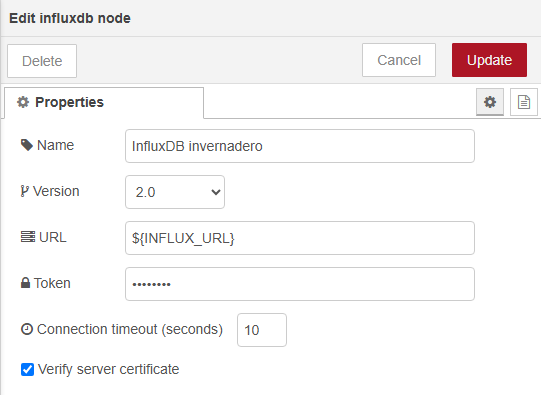Screen dimensions: 541x395
Task: Click the clock icon beside Connection timeout
Action: pyautogui.click(x=27, y=329)
